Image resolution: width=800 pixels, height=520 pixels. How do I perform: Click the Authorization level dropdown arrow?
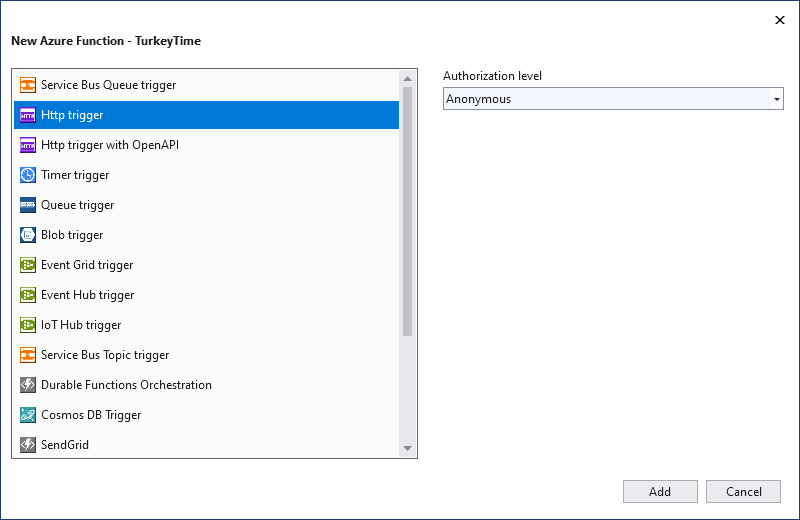(777, 99)
